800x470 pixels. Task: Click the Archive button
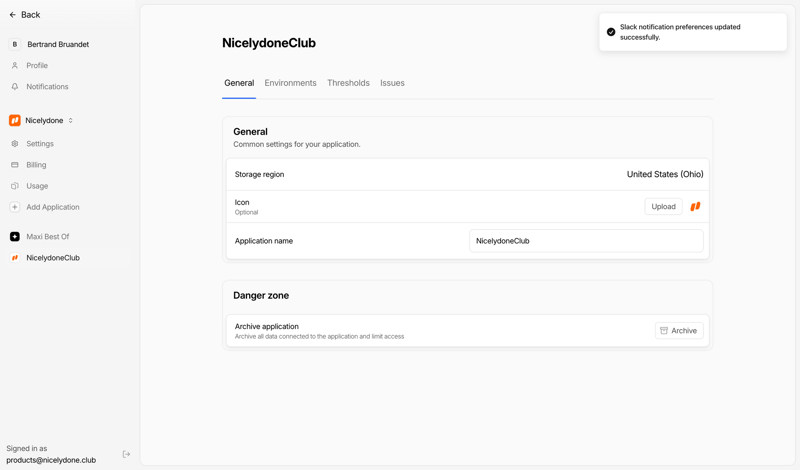coord(679,331)
